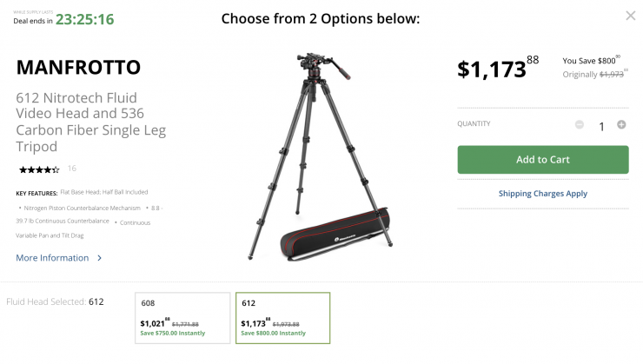This screenshot has height=364, width=643.
Task: Click the deal countdown timer
Action: tap(84, 18)
